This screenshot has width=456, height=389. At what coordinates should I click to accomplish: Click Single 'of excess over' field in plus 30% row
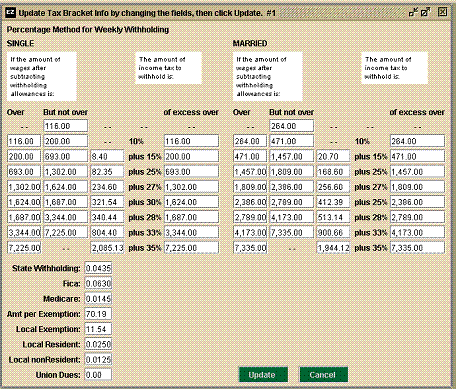(x=191, y=202)
